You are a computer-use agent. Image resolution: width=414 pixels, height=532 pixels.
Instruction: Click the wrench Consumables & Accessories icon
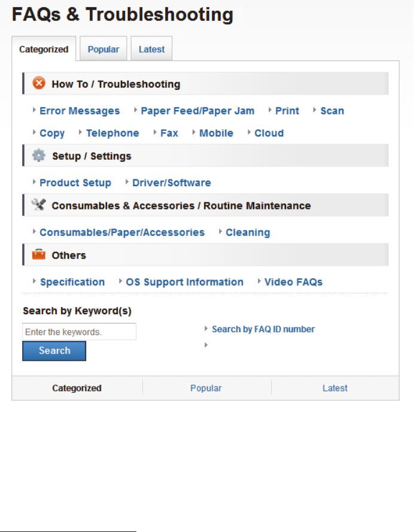[39, 205]
